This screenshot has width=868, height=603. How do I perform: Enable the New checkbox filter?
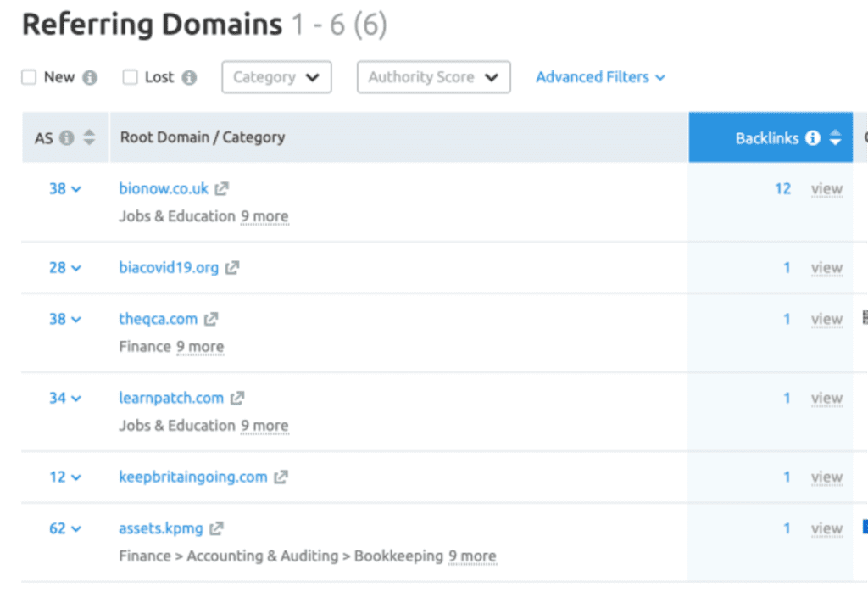(x=29, y=77)
